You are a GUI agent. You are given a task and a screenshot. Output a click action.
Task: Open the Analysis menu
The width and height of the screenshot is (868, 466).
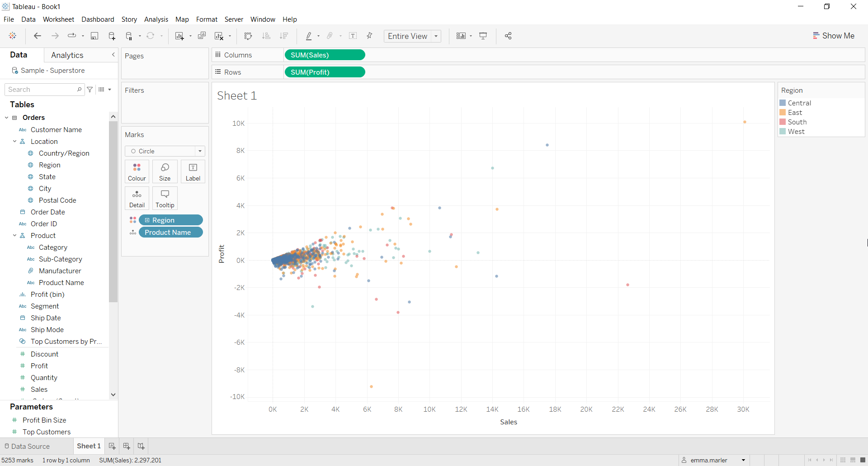pyautogui.click(x=156, y=19)
